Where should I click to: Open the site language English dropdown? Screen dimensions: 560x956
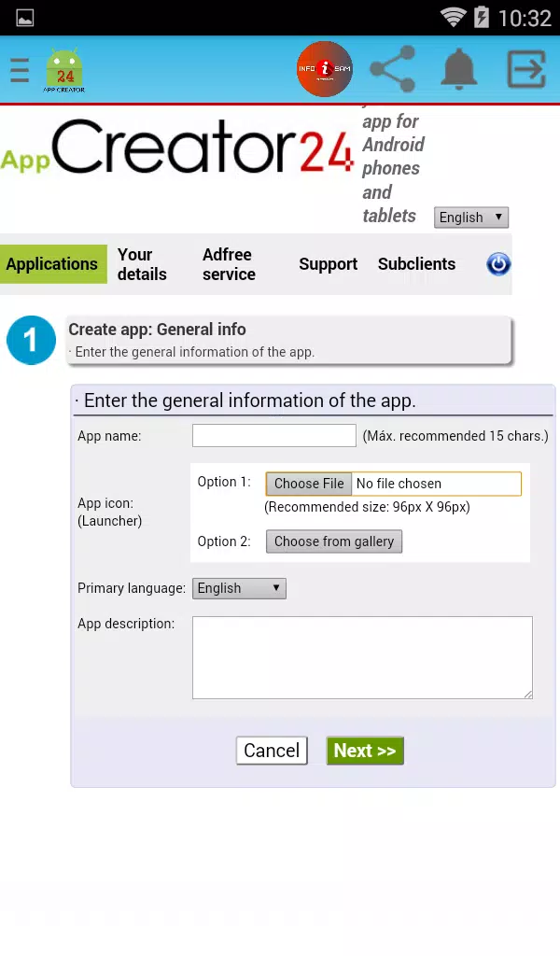[471, 218]
